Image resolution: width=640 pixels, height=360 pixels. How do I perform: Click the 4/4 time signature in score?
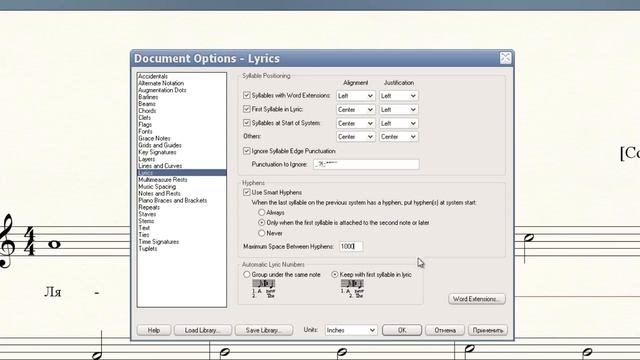(x=30, y=242)
